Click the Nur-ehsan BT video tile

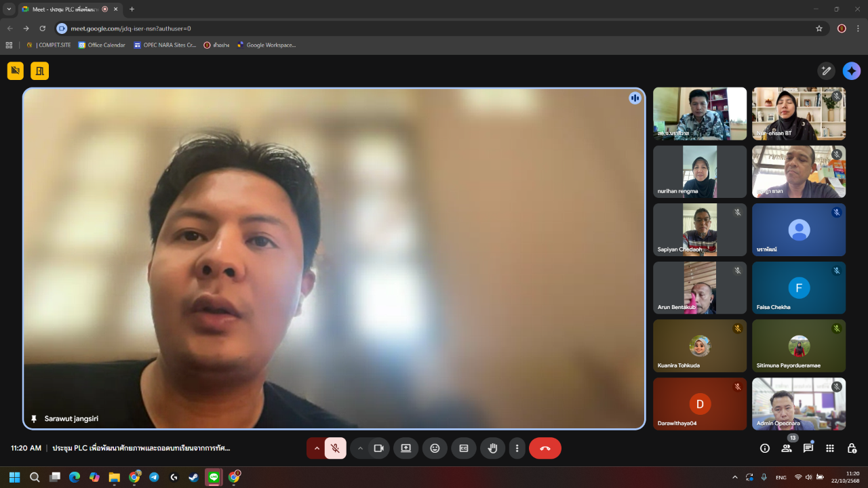pos(799,113)
